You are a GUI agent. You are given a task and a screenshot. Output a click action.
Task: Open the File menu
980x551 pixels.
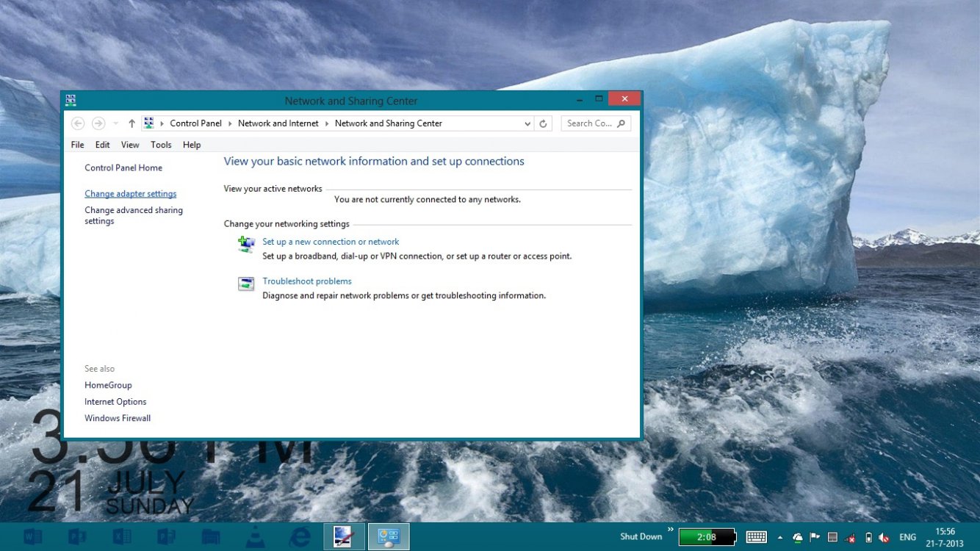pyautogui.click(x=77, y=145)
